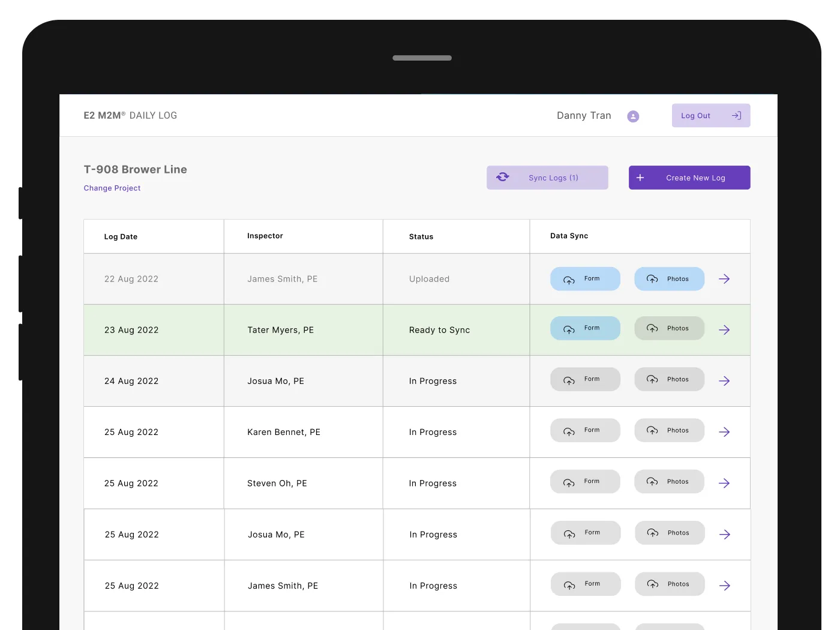Open Tater Myers log with arrow icon
The height and width of the screenshot is (630, 840).
[724, 330]
